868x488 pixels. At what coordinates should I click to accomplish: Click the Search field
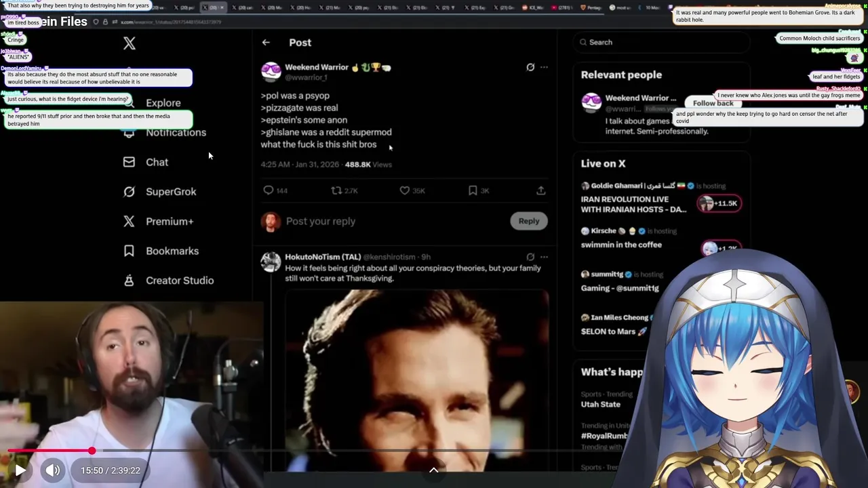pos(661,42)
